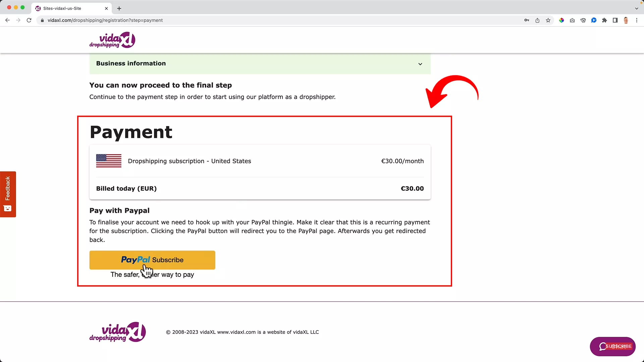This screenshot has height=362, width=644.
Task: Open the Extensions puzzle icon
Action: point(604,20)
